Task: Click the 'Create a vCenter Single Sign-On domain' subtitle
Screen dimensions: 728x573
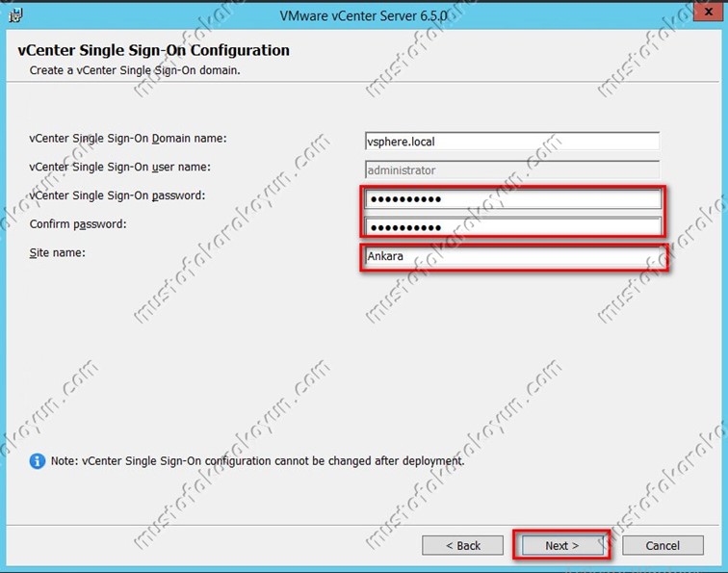Action: point(134,70)
